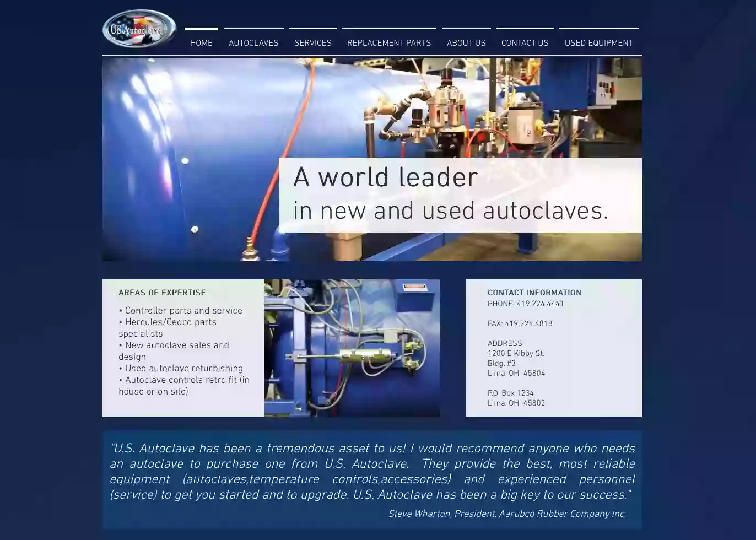Image resolution: width=756 pixels, height=540 pixels.
Task: Click the autoclave door hardware photo
Action: point(352,348)
